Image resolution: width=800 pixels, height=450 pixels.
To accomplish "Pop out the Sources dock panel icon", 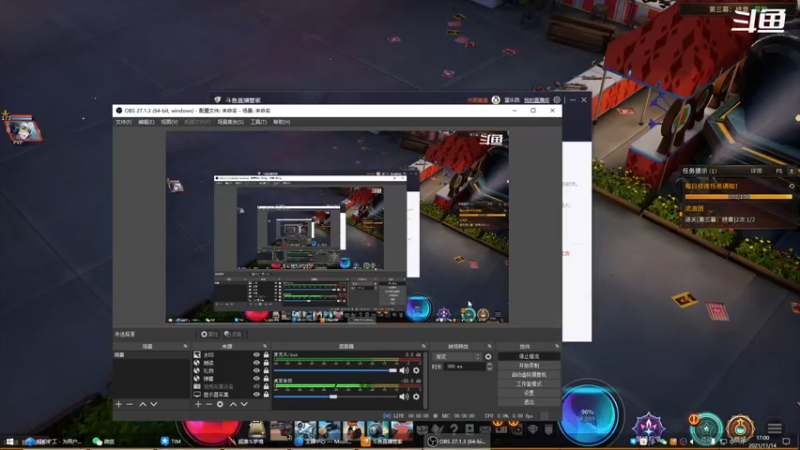I will (265, 346).
